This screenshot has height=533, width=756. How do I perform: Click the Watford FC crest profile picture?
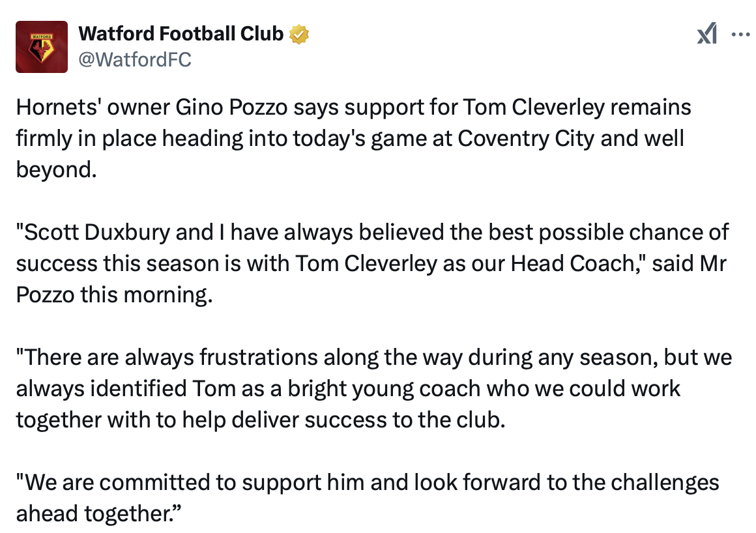coord(42,46)
